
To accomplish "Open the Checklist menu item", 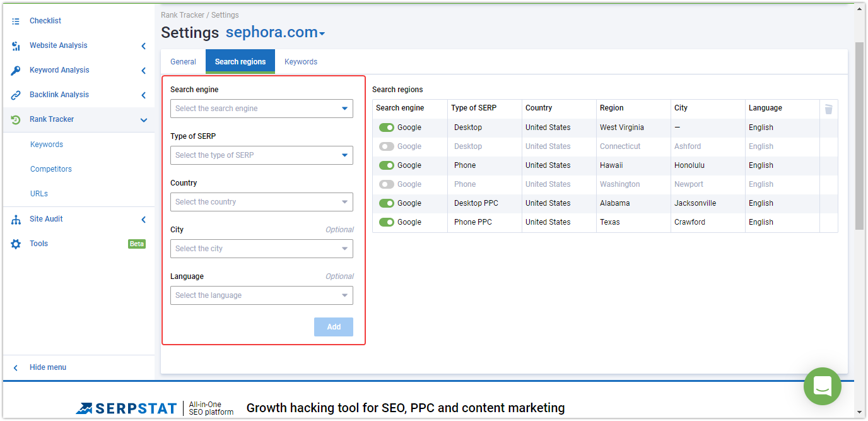I will tap(45, 21).
